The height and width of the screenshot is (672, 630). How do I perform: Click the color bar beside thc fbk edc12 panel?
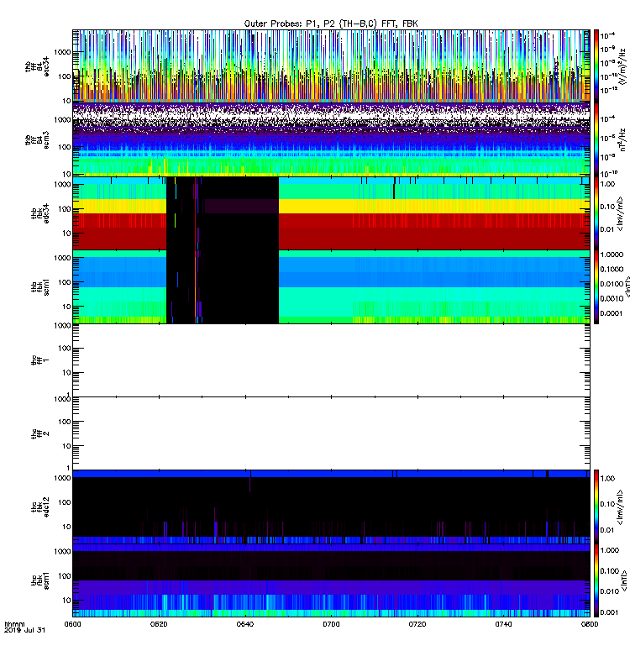coord(596,507)
